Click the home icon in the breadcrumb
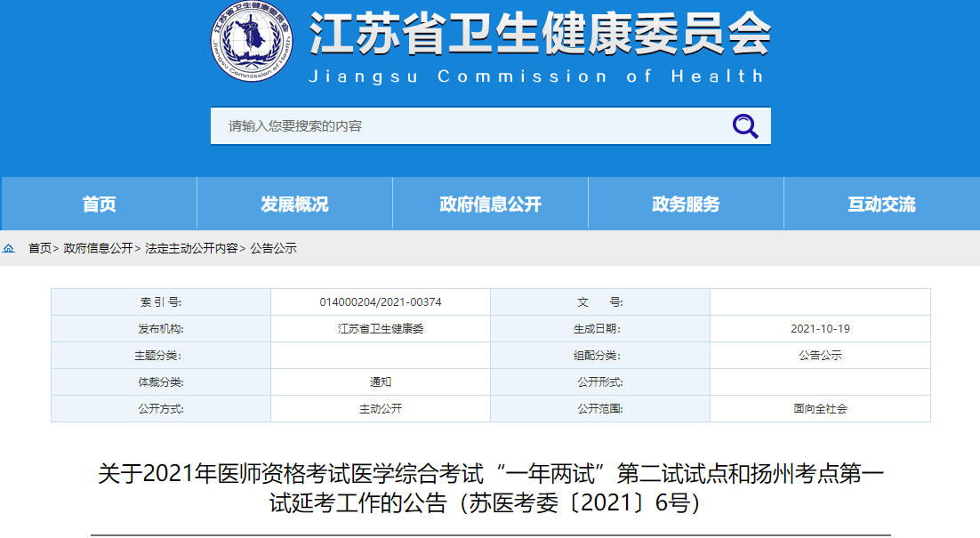980x538 pixels. pos(9,248)
